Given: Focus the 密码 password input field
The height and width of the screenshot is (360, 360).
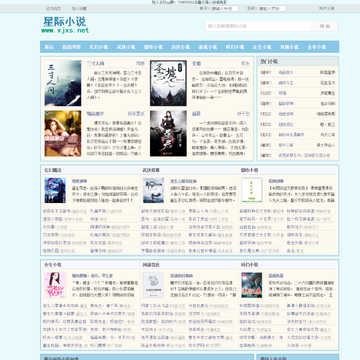Looking at the screenshot, I should [272, 9].
